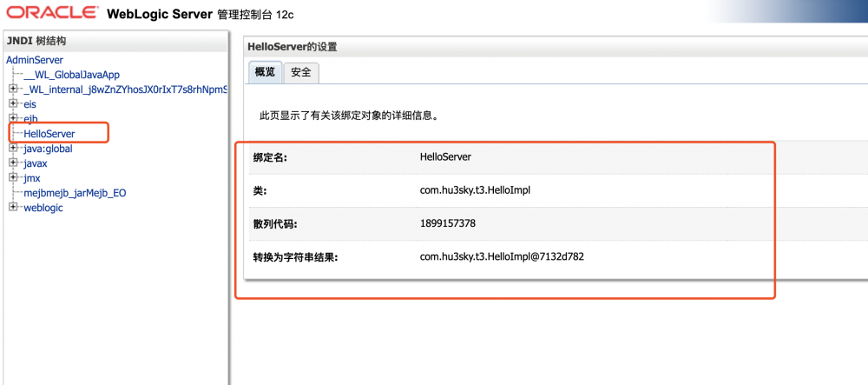The height and width of the screenshot is (385, 868).
Task: Open the AdminServer root node
Action: pyautogui.click(x=35, y=60)
